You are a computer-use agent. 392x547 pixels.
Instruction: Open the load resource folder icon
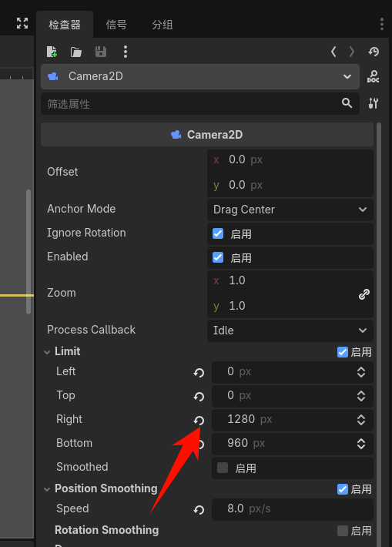76,52
